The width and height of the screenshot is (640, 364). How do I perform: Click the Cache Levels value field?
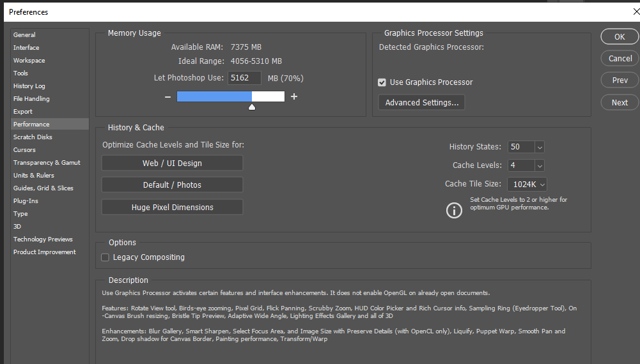(521, 165)
